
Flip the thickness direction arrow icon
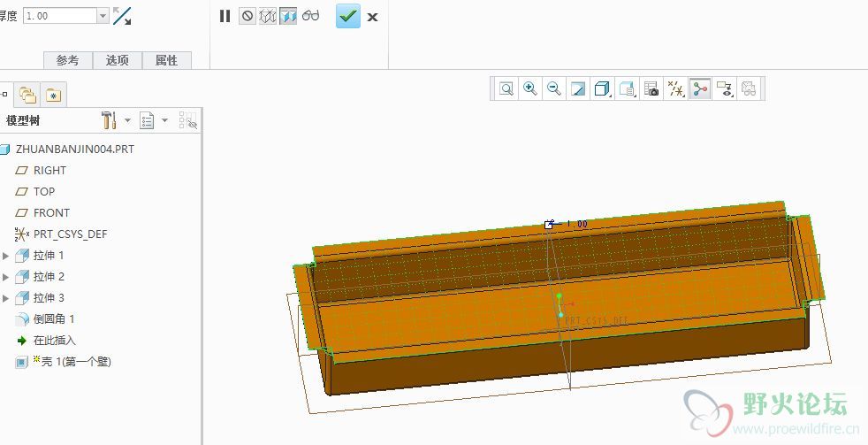(x=122, y=16)
